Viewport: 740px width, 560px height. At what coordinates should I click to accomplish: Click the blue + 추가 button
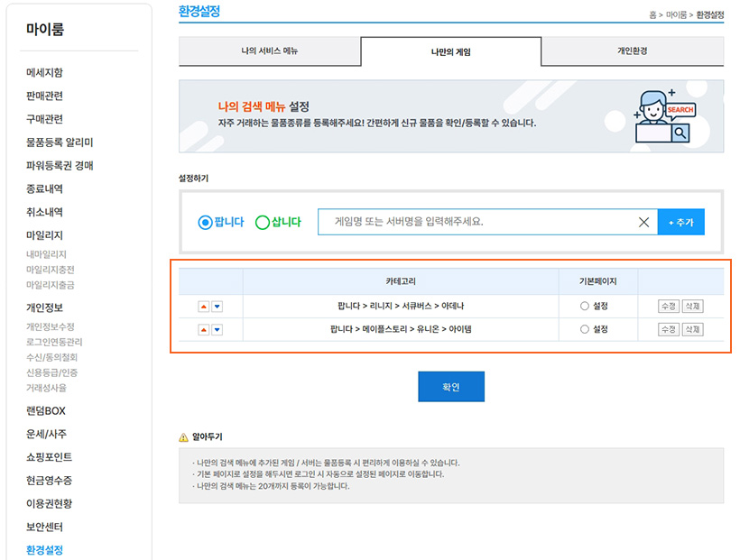point(680,222)
